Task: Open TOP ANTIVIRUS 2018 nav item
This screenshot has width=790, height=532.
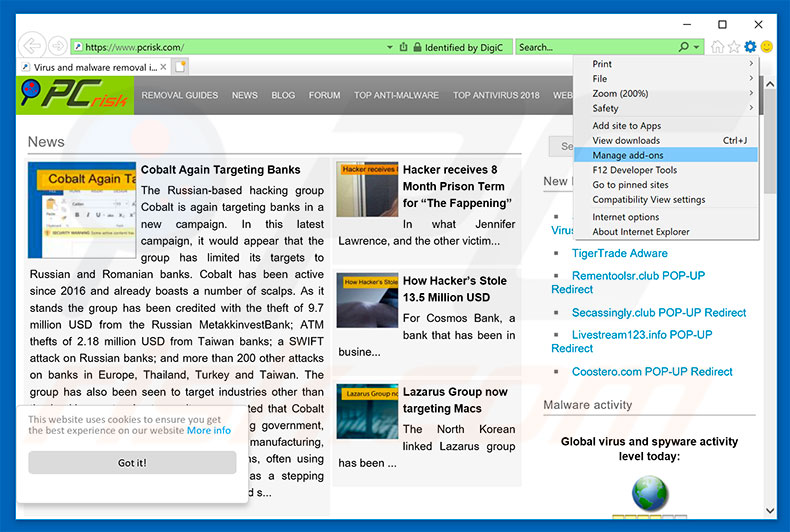Action: 496,95
